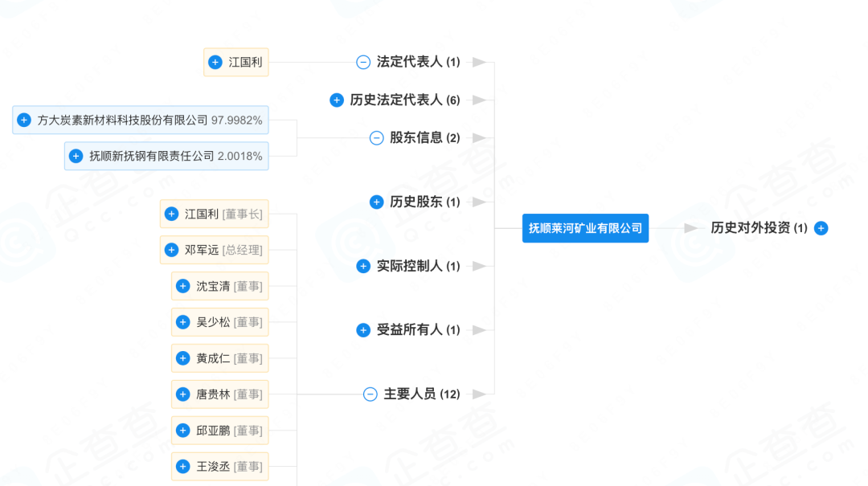Click plus icon beside 黄成仁 董事

[183, 358]
